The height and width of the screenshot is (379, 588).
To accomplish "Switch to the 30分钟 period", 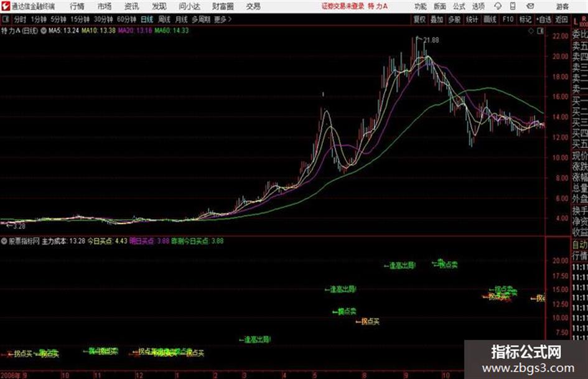I will coord(103,19).
